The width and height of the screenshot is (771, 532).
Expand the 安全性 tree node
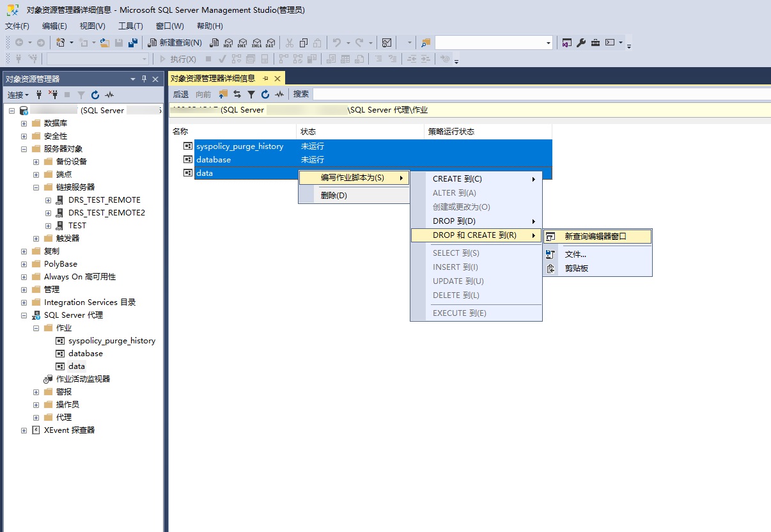point(24,136)
